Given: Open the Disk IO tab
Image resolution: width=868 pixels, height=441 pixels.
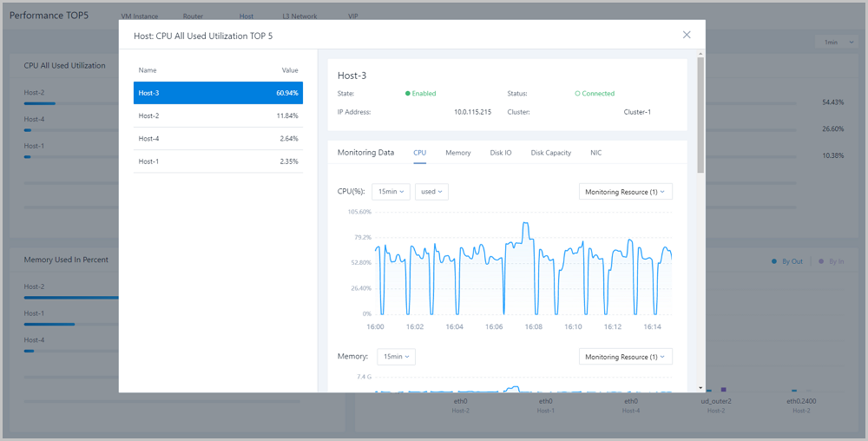Looking at the screenshot, I should [x=501, y=153].
